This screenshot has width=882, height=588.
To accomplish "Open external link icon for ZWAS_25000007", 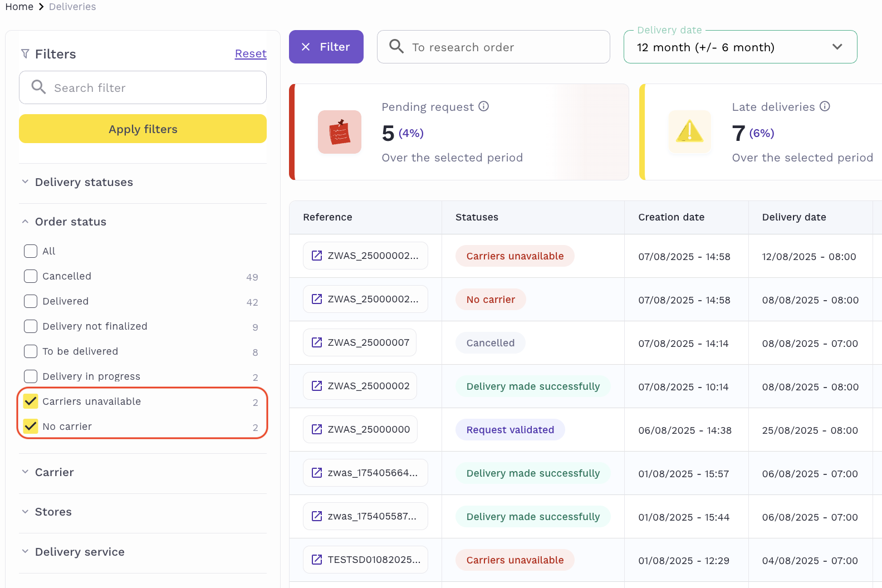I will 317,342.
